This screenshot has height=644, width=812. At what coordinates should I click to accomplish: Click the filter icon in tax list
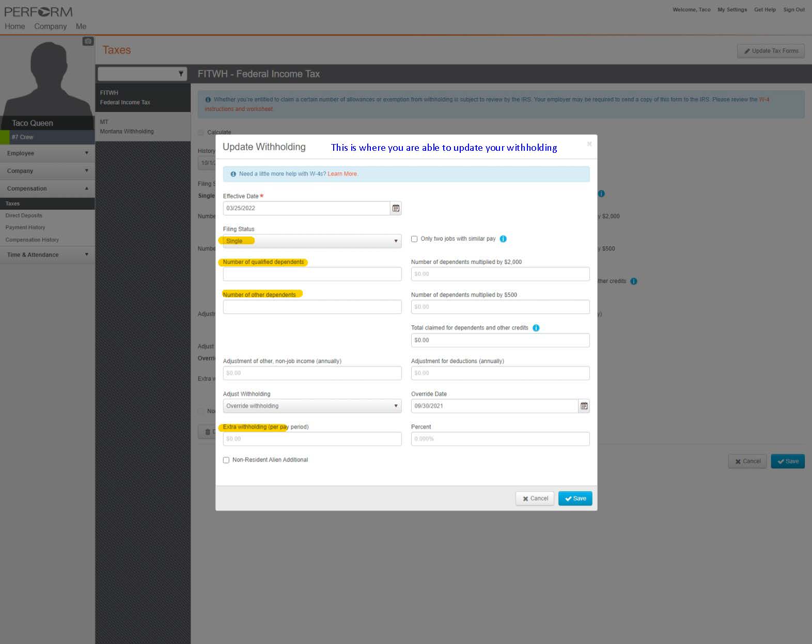(181, 74)
